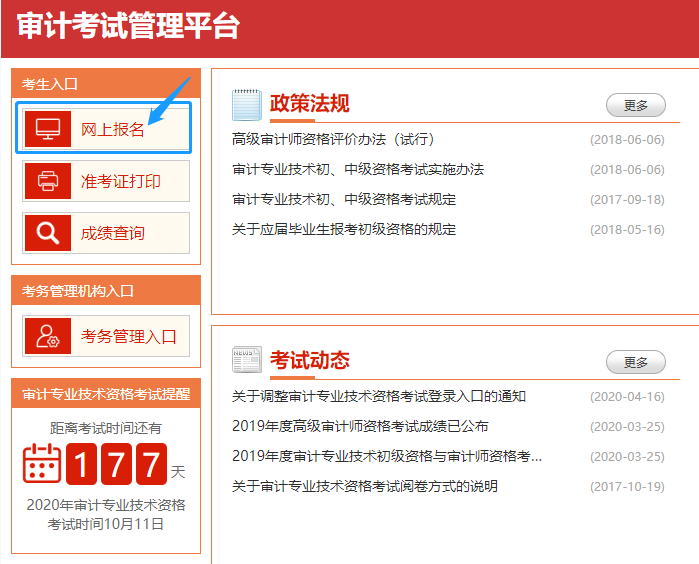
Task: Open notice about 调整考试登录入口的通知
Action: tap(379, 396)
